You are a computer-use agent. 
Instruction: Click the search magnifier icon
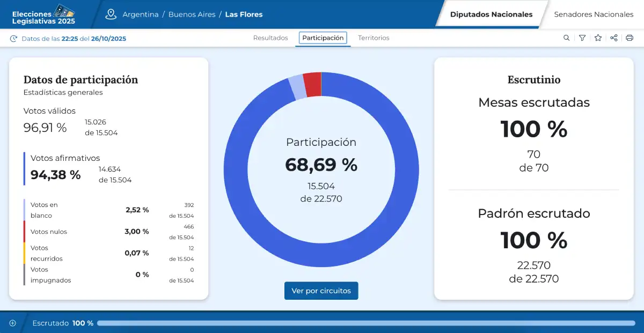coord(566,38)
